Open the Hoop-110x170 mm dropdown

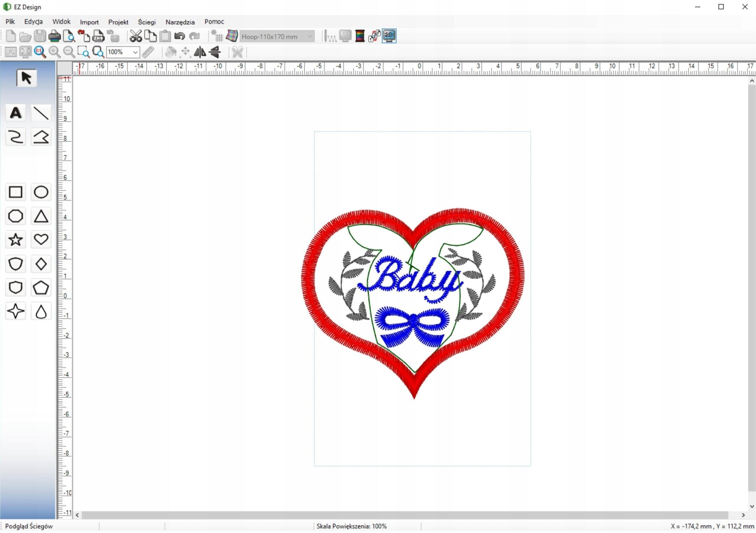pyautogui.click(x=277, y=36)
